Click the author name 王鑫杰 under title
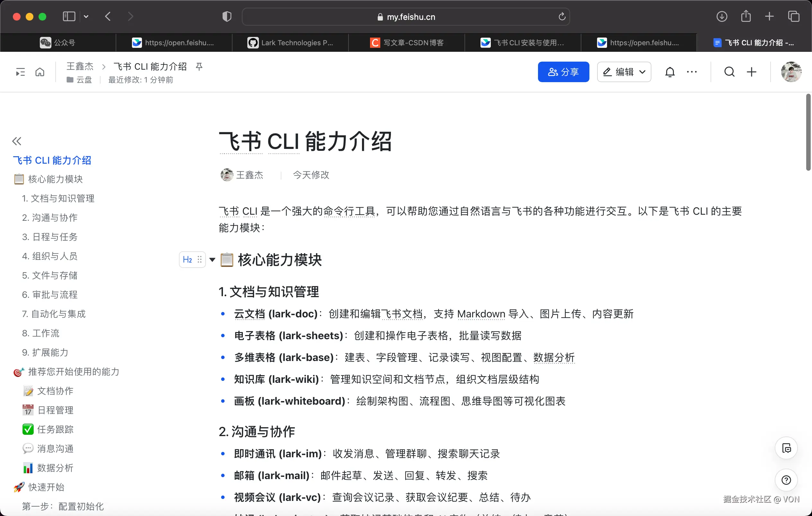The height and width of the screenshot is (516, 812). [250, 175]
